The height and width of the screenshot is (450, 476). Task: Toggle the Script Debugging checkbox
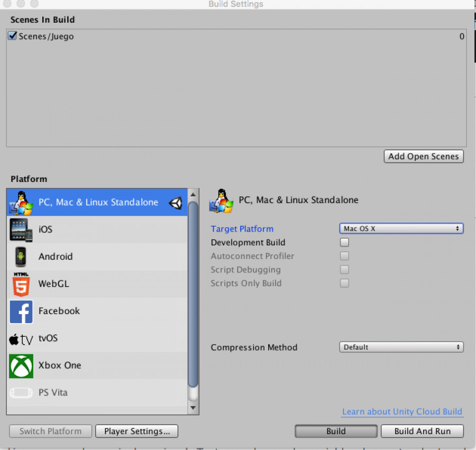(x=344, y=270)
